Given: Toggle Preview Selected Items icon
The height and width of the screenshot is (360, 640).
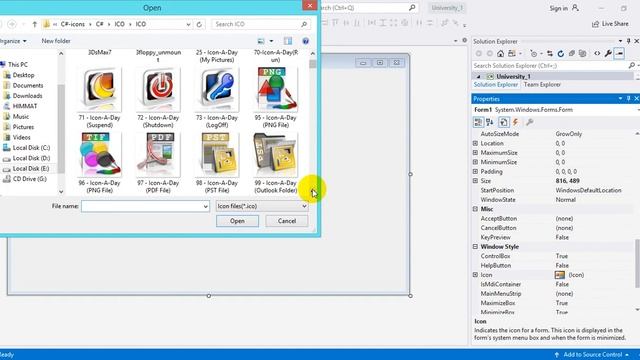Looking at the screenshot, I should [x=619, y=54].
